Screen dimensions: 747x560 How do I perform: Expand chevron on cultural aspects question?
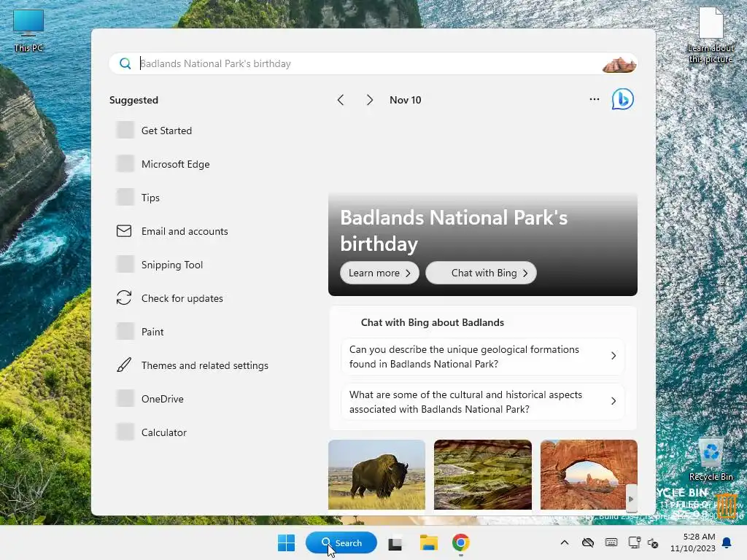[614, 401]
